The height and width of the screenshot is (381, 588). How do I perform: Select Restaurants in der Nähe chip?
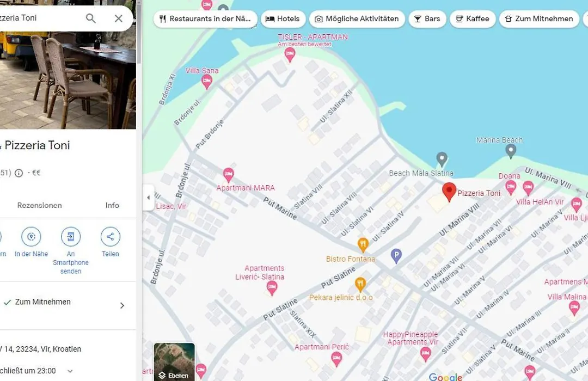pos(205,19)
